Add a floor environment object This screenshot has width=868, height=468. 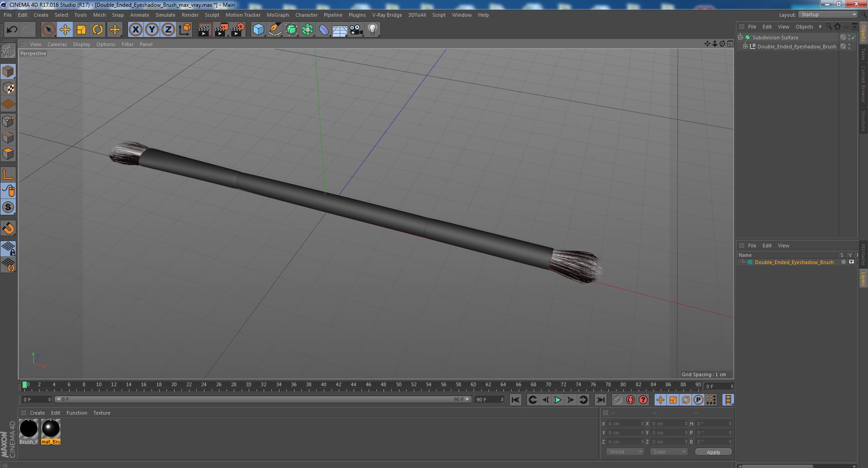(340, 30)
